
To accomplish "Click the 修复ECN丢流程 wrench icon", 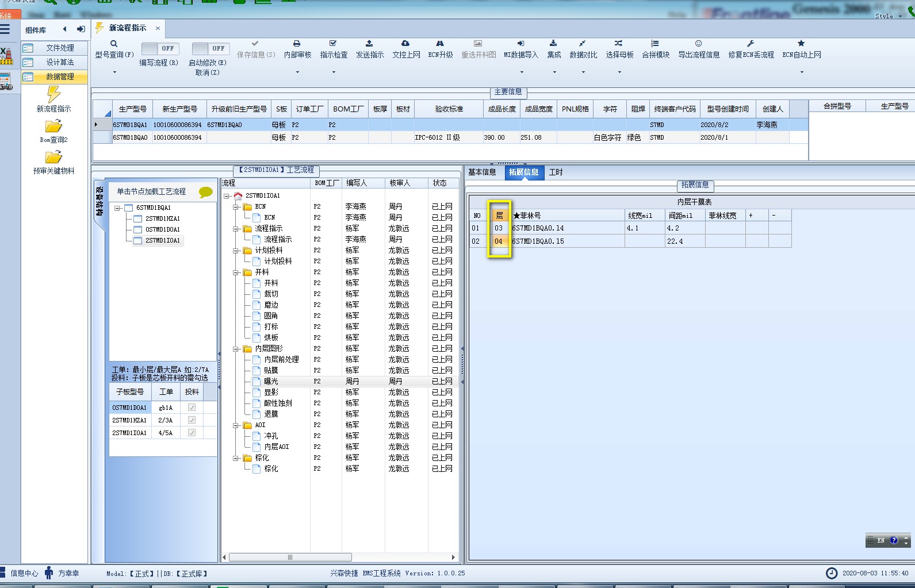I will pos(751,44).
